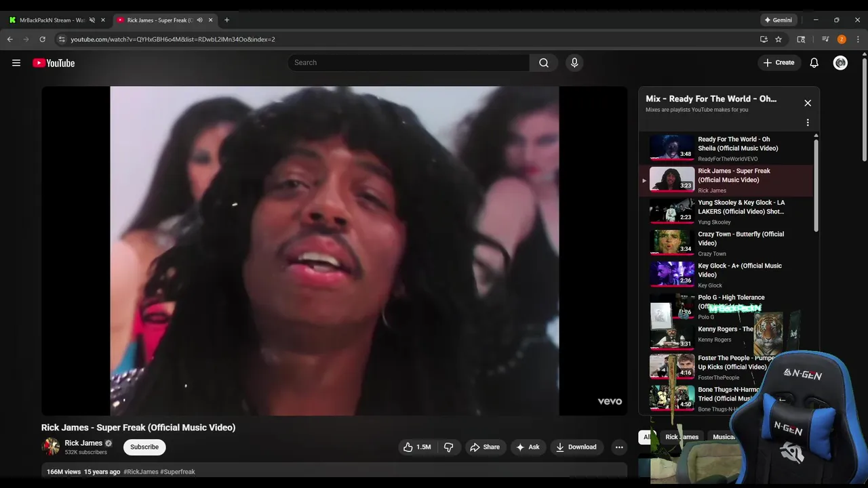Image resolution: width=868 pixels, height=488 pixels.
Task: Open the YouTube hamburger guide menu
Action: point(16,63)
